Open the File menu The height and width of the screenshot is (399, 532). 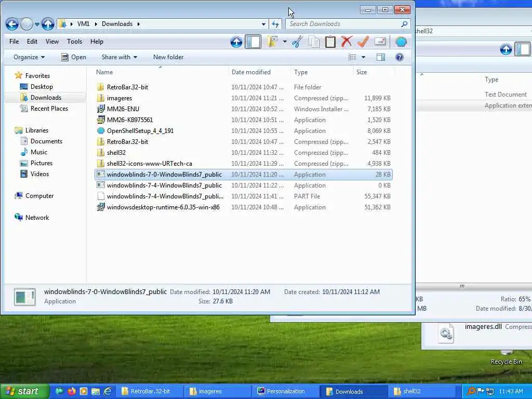point(14,42)
